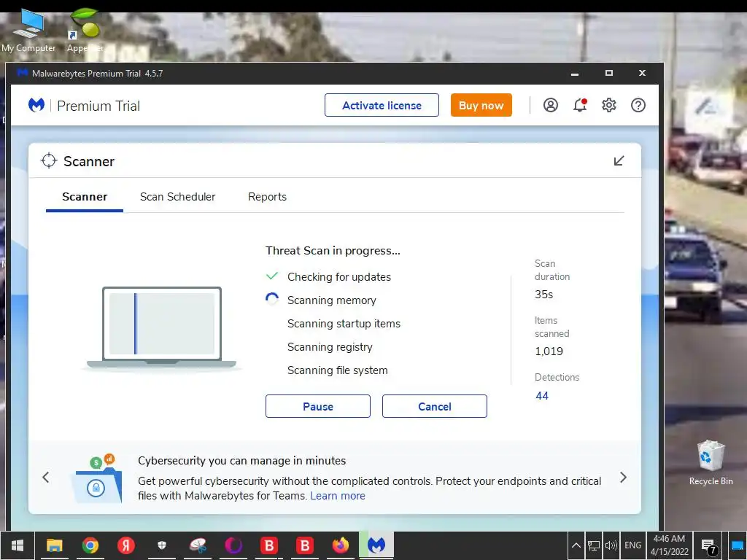Click the 'Scanning file system' step text
The width and height of the screenshot is (747, 560).
[x=337, y=370]
